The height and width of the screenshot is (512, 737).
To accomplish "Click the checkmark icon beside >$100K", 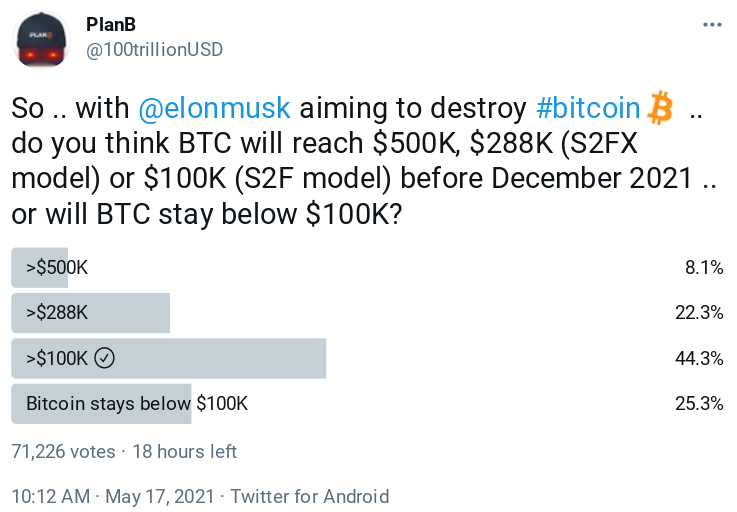I will click(107, 358).
